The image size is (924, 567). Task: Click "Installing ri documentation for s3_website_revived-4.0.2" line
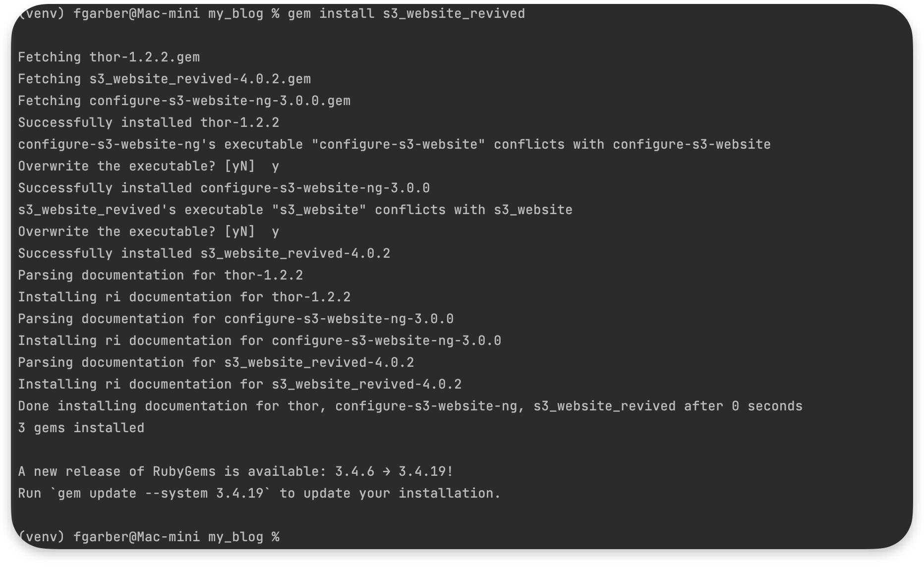pyautogui.click(x=239, y=385)
